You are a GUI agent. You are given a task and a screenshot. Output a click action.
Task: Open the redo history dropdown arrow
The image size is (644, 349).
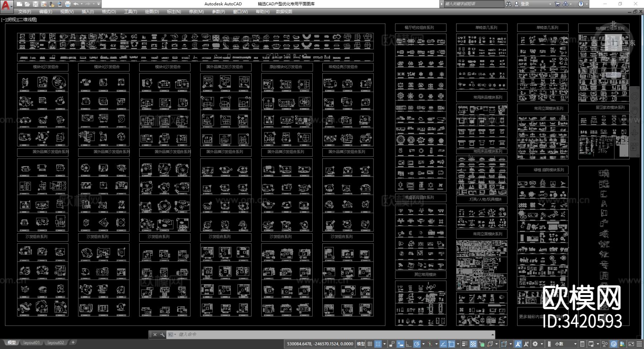(x=94, y=4)
